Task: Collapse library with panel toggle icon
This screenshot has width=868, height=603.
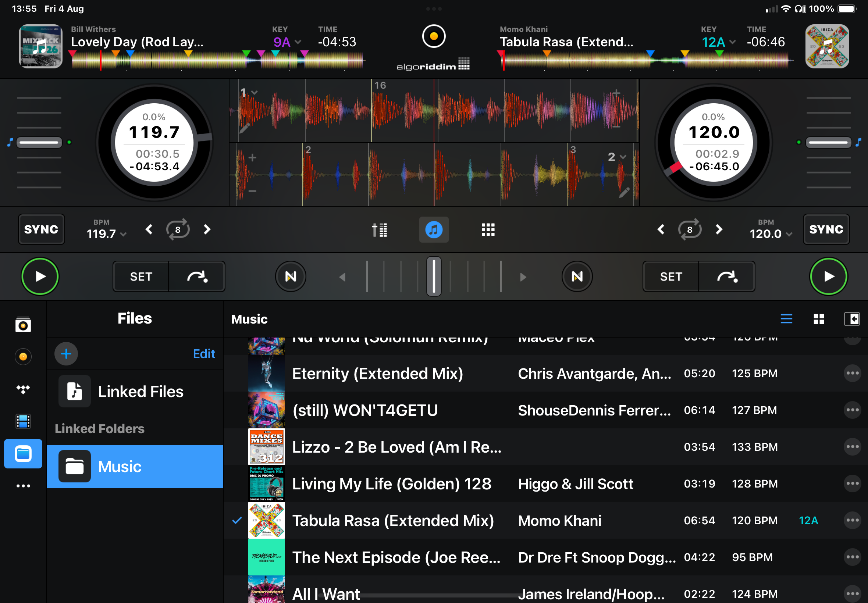Action: [x=851, y=319]
